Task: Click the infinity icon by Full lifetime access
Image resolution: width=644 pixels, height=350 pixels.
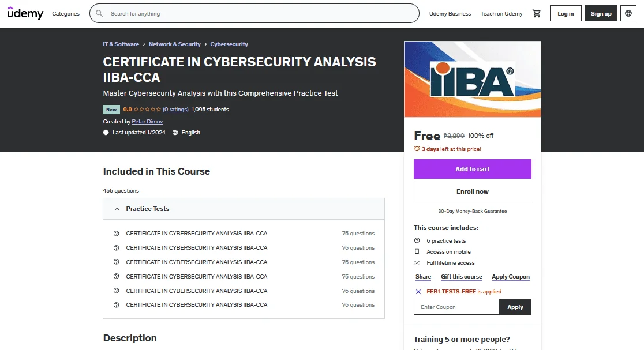Action: (417, 262)
